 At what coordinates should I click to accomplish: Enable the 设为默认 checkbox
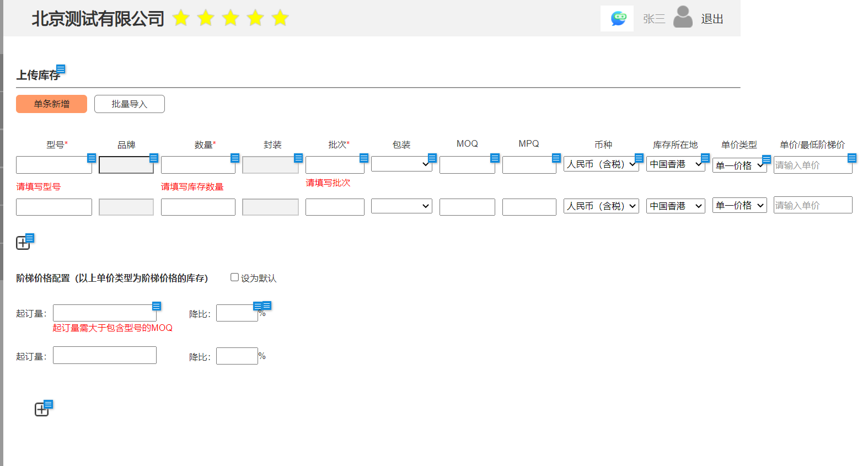[x=234, y=277]
